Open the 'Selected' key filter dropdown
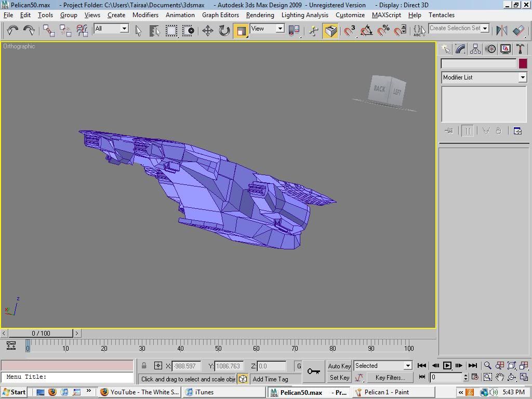The width and height of the screenshot is (532, 399). 408,366
